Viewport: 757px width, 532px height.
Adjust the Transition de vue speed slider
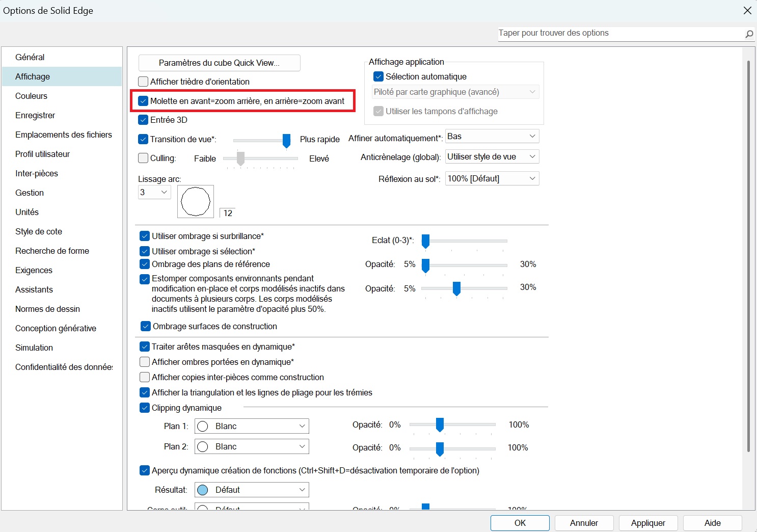(x=286, y=141)
